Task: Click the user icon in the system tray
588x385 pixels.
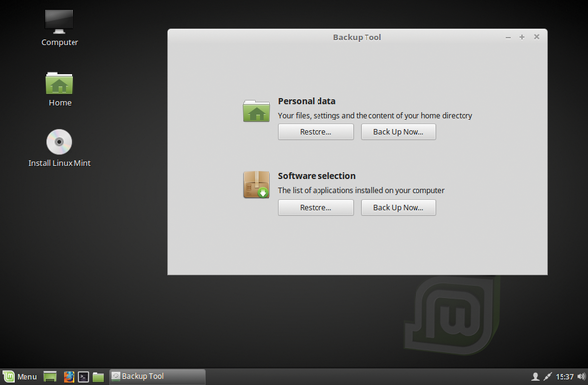Action: (535, 377)
